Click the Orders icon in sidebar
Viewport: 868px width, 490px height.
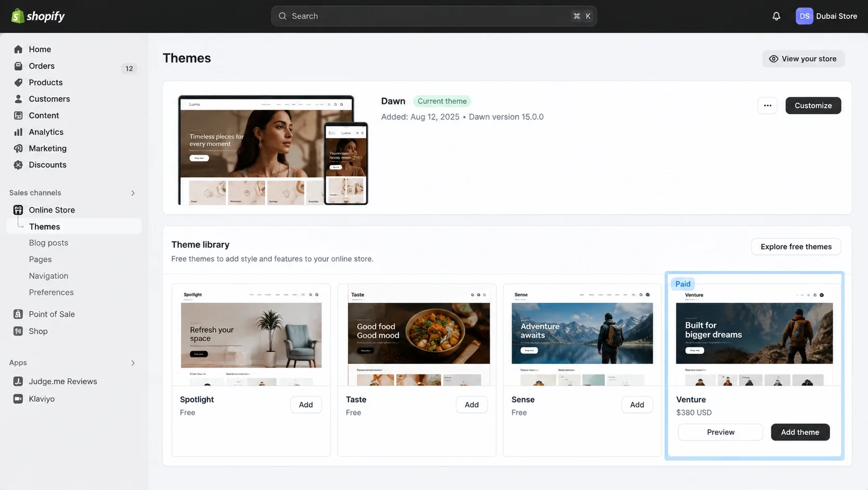pyautogui.click(x=18, y=66)
